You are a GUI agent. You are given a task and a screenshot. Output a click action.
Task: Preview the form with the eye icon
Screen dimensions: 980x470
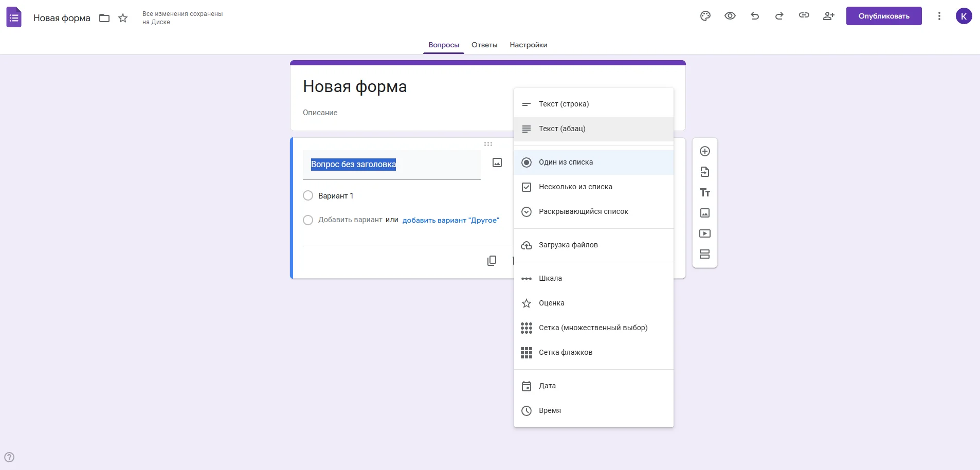point(730,16)
